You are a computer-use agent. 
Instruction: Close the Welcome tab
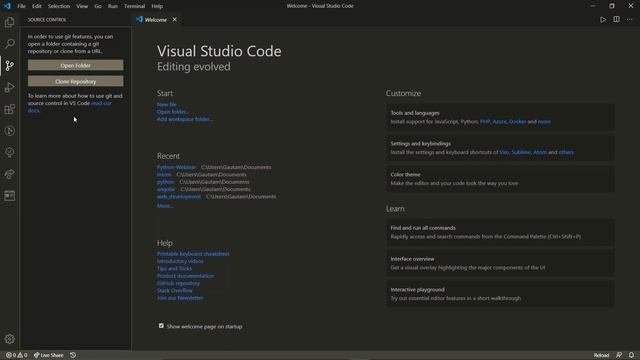175,20
